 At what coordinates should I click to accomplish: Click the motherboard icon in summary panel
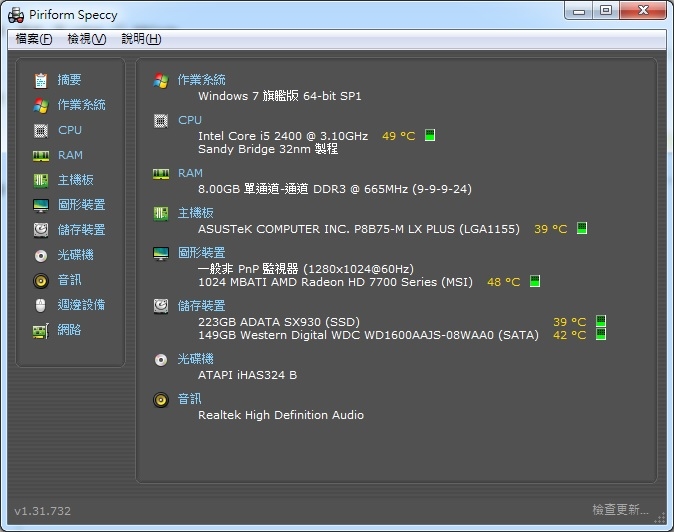161,214
